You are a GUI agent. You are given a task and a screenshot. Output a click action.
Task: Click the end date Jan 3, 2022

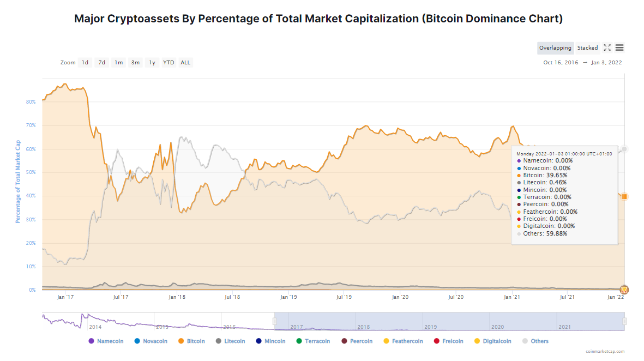tap(606, 63)
